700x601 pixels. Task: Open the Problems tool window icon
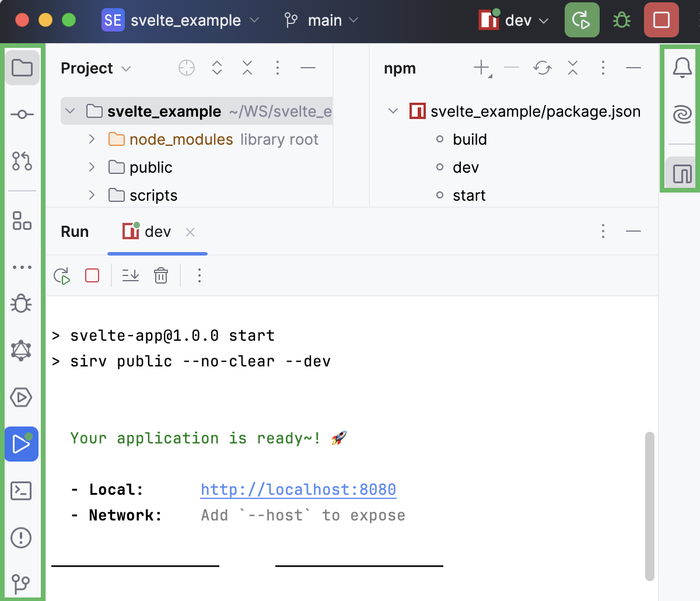point(22,537)
